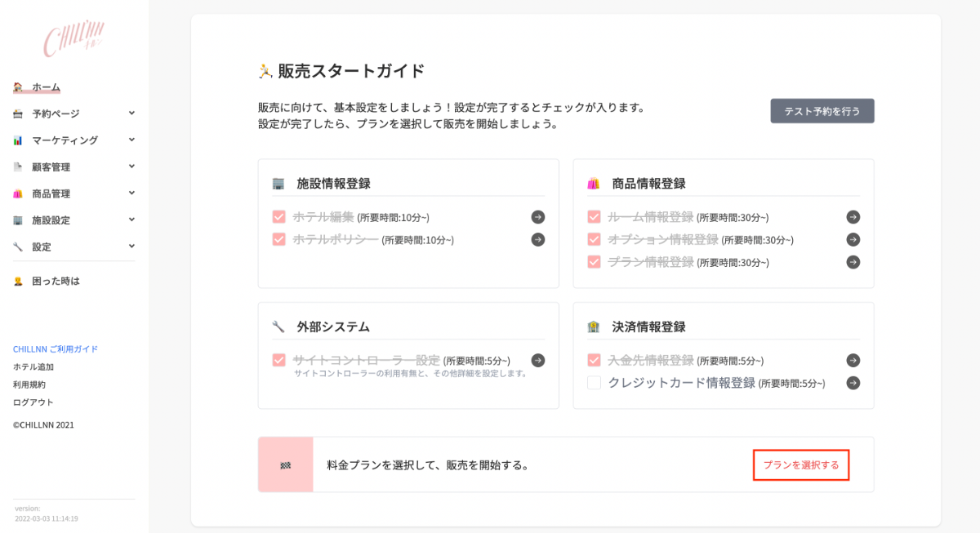Open ルーム情報登録 via its arrow icon
Viewport: 980px width, 533px height.
853,217
